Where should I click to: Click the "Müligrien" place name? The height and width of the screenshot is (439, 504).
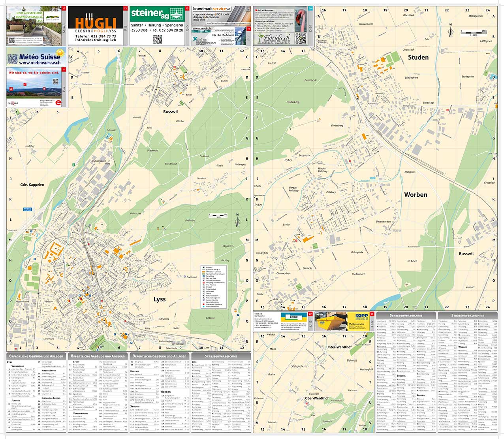tap(410, 172)
